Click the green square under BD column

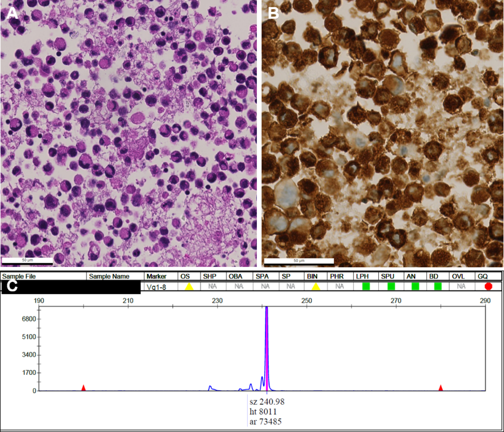point(438,286)
